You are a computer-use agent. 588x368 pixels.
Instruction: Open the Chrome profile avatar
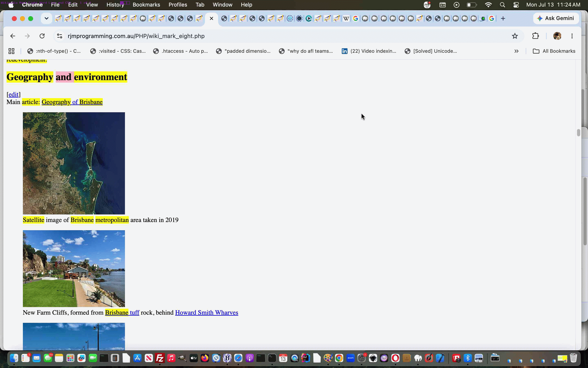(x=557, y=36)
